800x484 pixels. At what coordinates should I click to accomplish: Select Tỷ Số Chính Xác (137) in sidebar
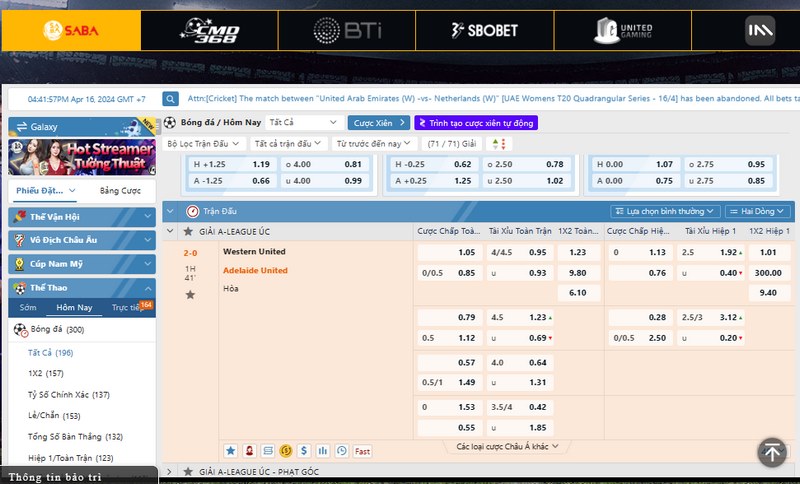[x=69, y=394]
